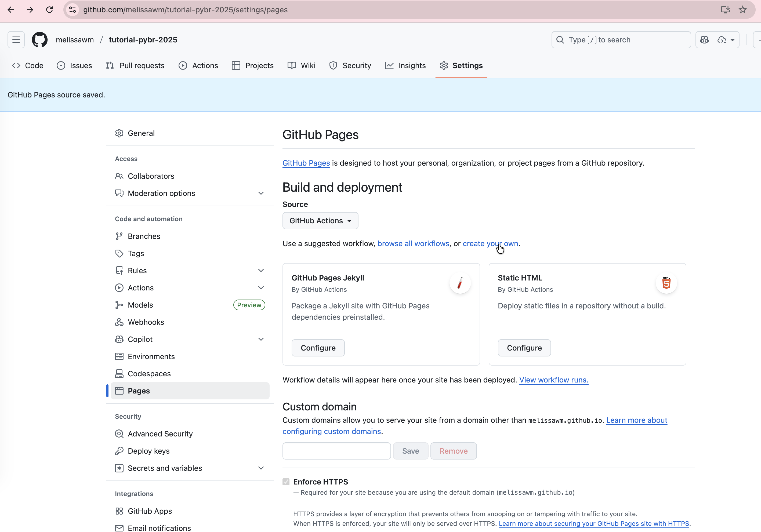Viewport: 761px width, 532px height.
Task: Click the GitHub Octocat logo
Action: click(x=39, y=40)
